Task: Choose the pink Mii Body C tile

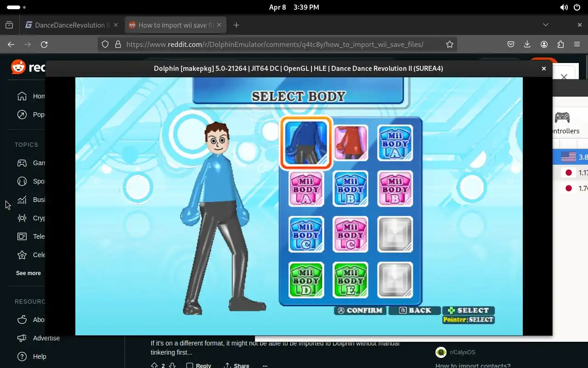Action: pos(351,234)
